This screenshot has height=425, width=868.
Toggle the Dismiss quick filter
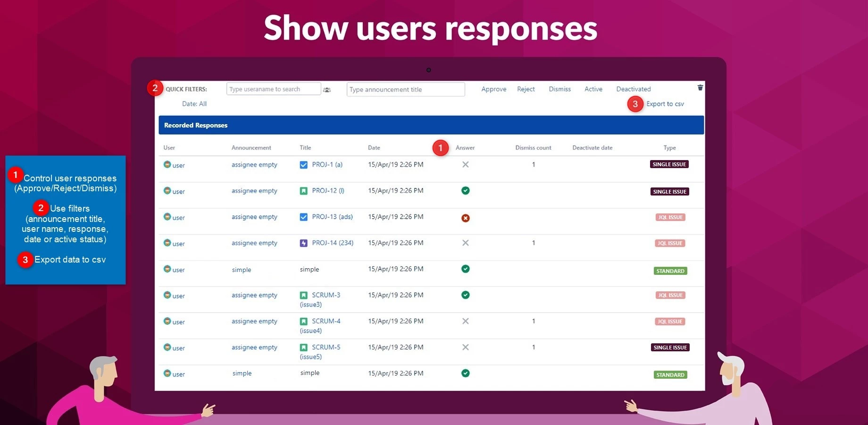(560, 89)
